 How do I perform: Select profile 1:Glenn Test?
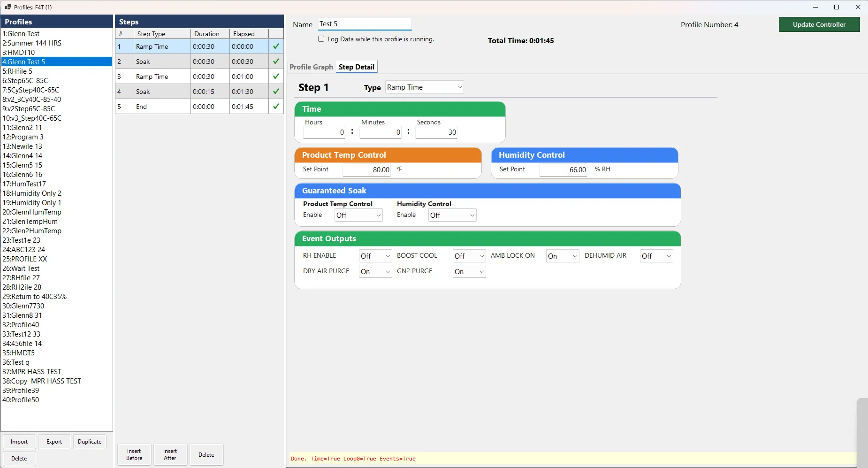57,33
